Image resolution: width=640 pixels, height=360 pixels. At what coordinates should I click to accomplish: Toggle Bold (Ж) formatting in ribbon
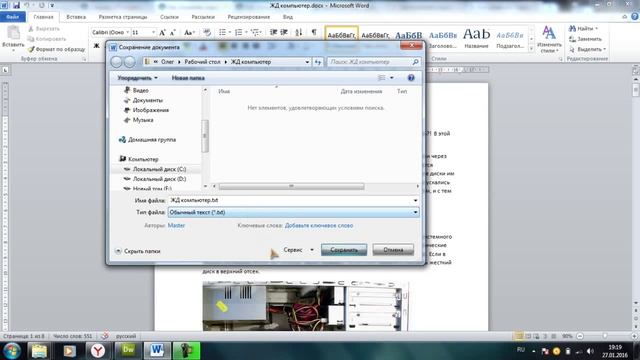pos(97,45)
